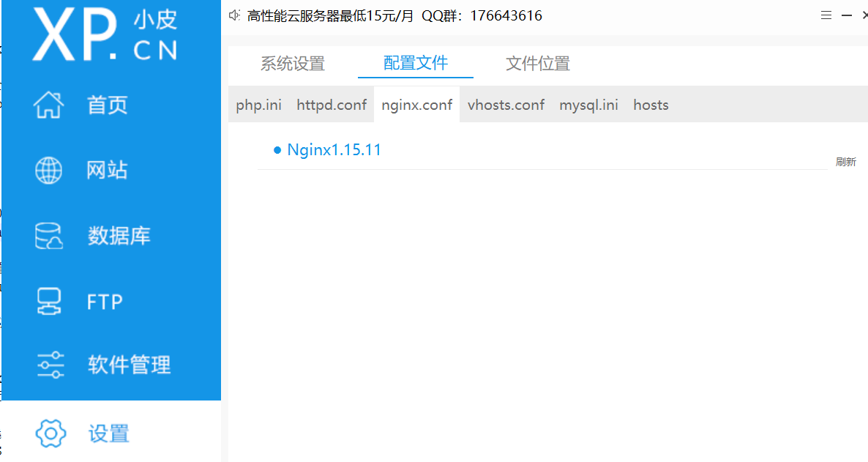
Task: Switch to the 系统设置 tab
Action: click(x=293, y=63)
